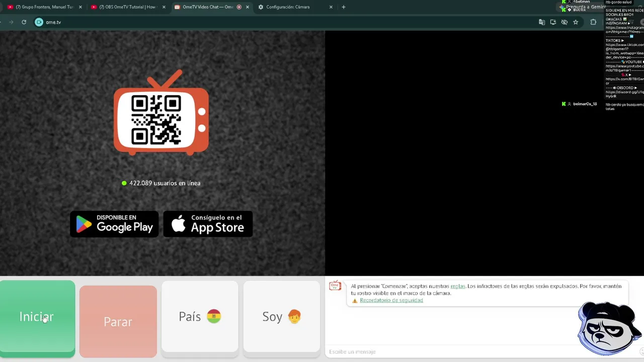The height and width of the screenshot is (362, 644).
Task: Open a new browser tab
Action: pyautogui.click(x=344, y=7)
